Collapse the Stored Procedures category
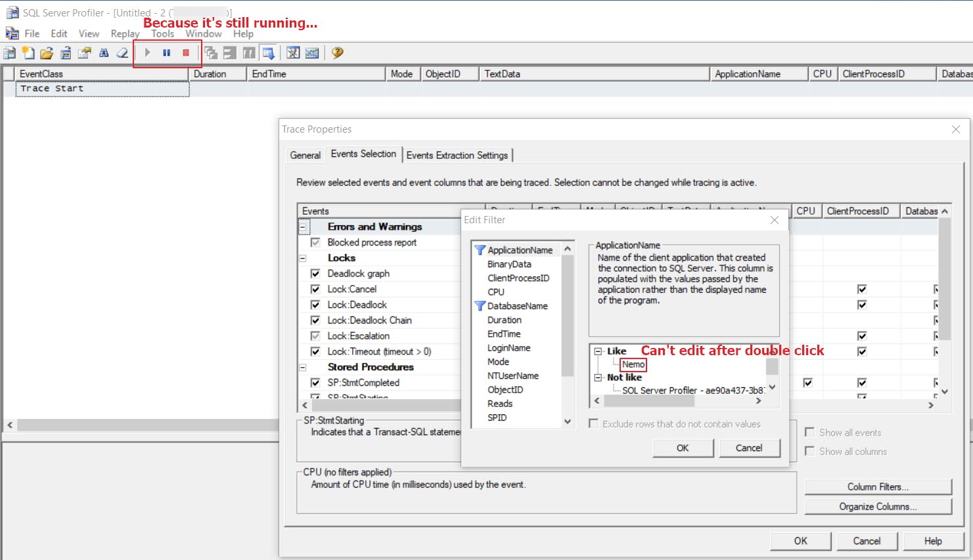The image size is (973, 560). point(303,368)
